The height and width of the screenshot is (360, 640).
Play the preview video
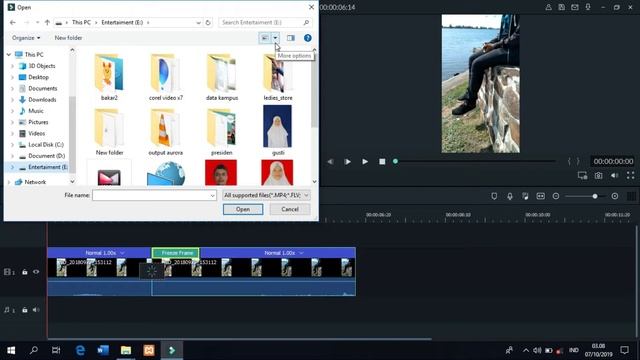pos(365,162)
